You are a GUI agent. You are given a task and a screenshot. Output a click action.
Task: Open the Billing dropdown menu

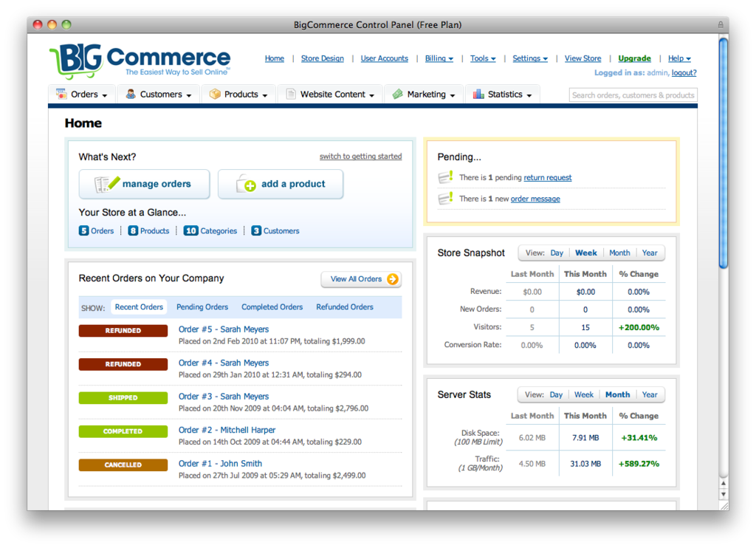pos(439,58)
